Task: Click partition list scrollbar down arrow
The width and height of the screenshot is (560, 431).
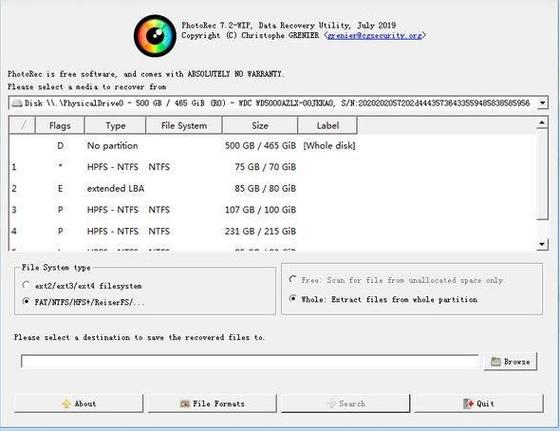Action: coord(542,244)
